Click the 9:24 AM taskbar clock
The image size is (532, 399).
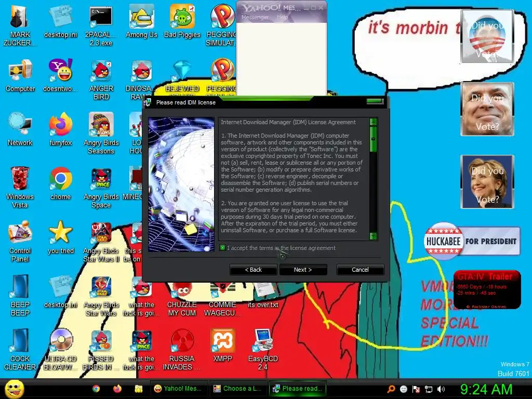[x=486, y=389]
